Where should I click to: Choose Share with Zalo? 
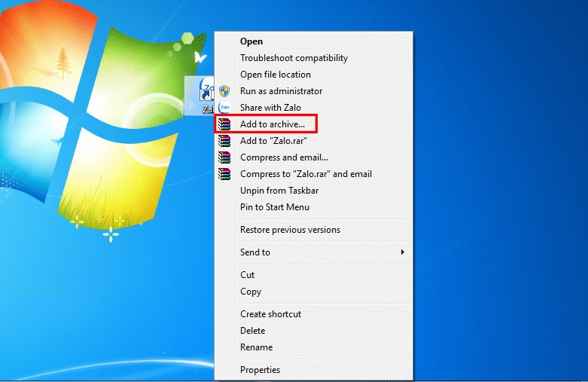point(314,108)
